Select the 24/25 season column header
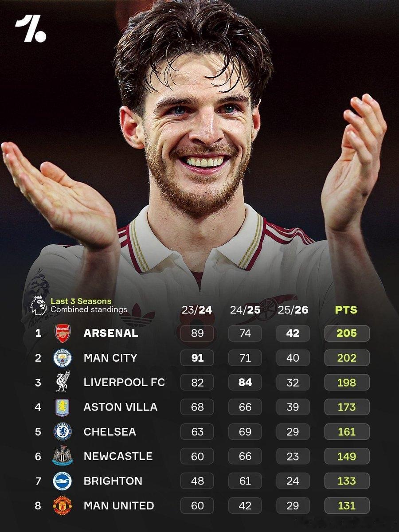The width and height of the screenshot is (399, 532). click(245, 310)
